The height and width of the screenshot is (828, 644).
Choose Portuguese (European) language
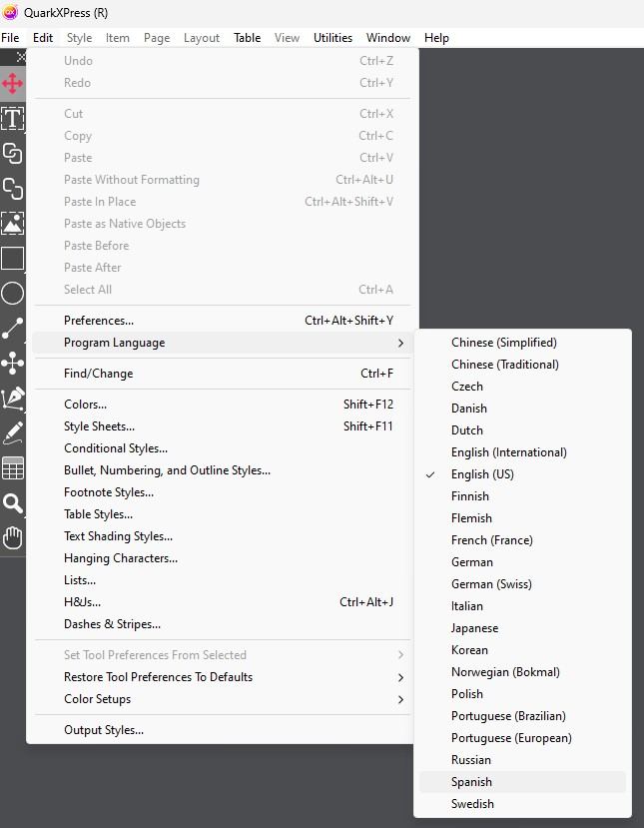[522, 738]
